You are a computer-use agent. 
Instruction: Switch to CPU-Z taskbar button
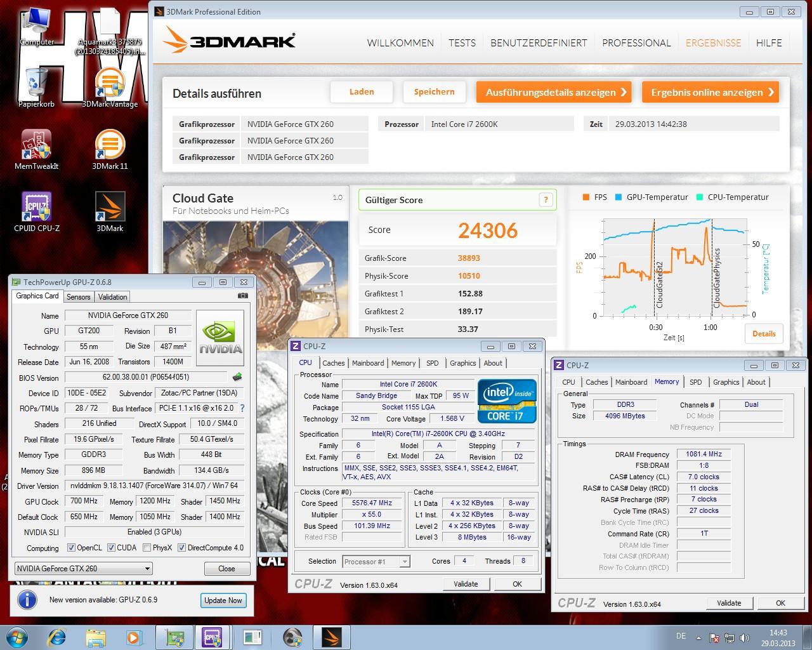212,637
